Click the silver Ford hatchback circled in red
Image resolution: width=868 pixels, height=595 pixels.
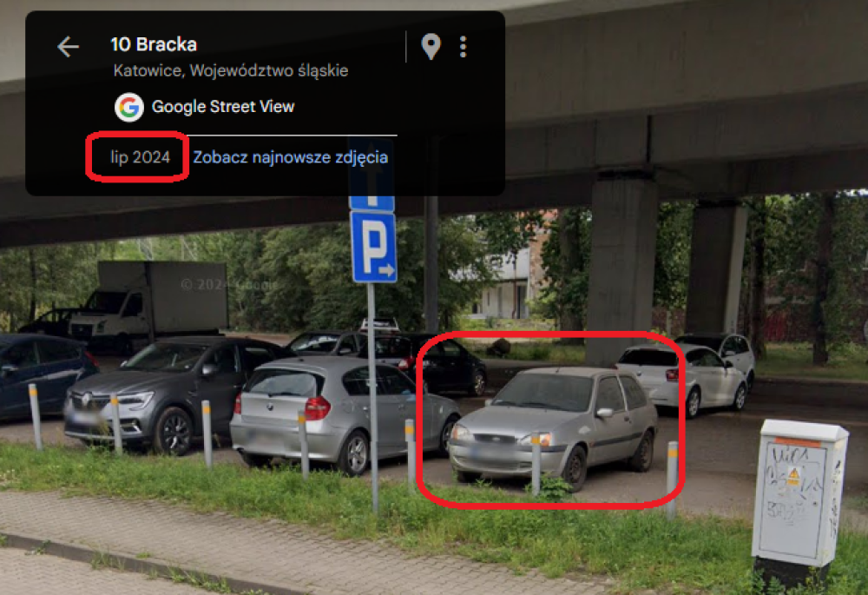552,426
